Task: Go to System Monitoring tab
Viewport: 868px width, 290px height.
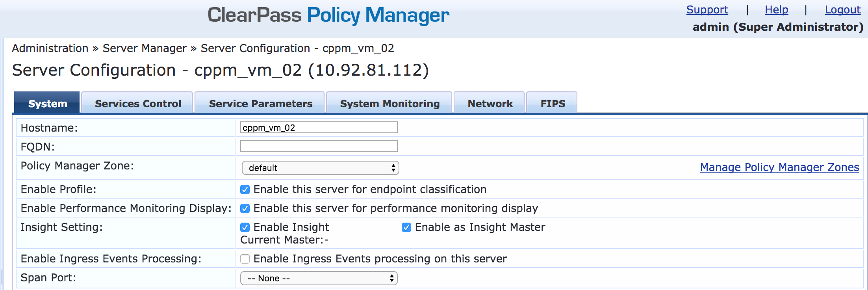Action: pos(389,103)
